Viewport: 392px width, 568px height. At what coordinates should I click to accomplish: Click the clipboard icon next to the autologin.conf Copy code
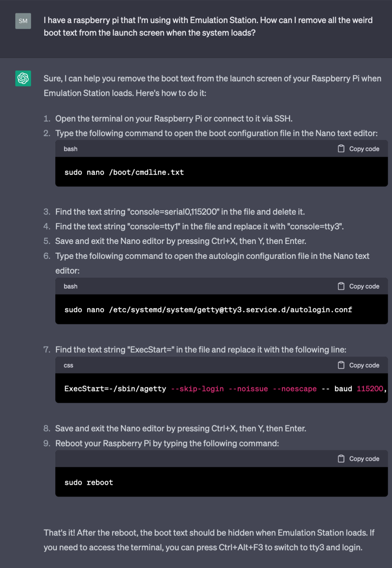tap(341, 286)
